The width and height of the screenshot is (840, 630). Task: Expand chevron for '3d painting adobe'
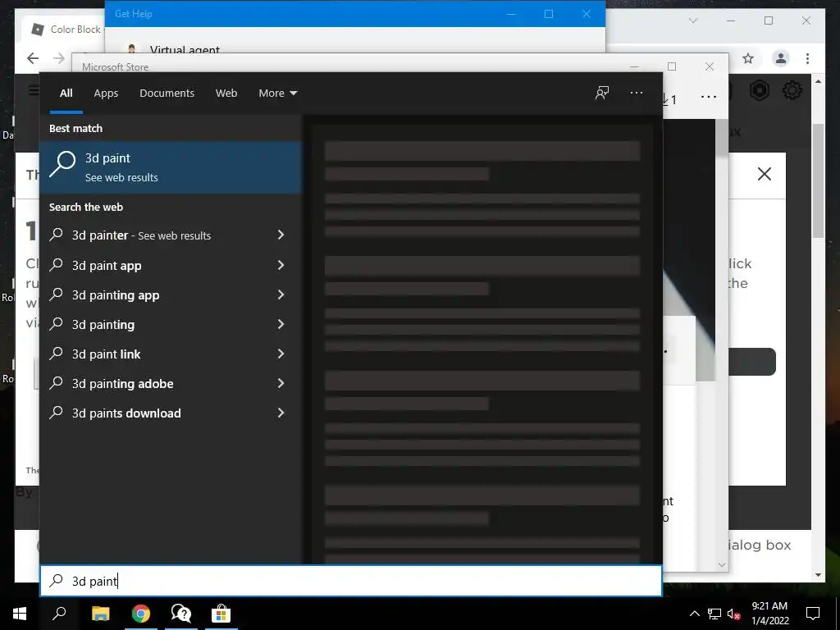coord(281,382)
